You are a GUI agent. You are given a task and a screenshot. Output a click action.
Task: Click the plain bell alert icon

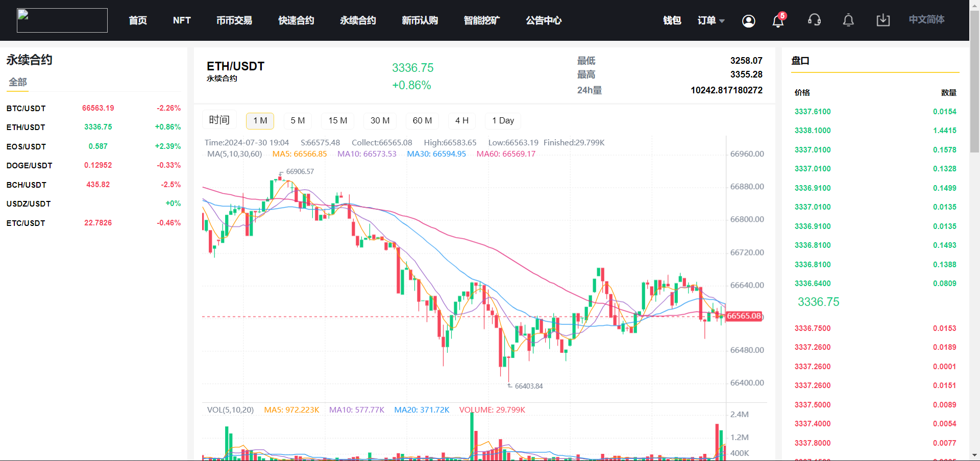click(x=848, y=20)
